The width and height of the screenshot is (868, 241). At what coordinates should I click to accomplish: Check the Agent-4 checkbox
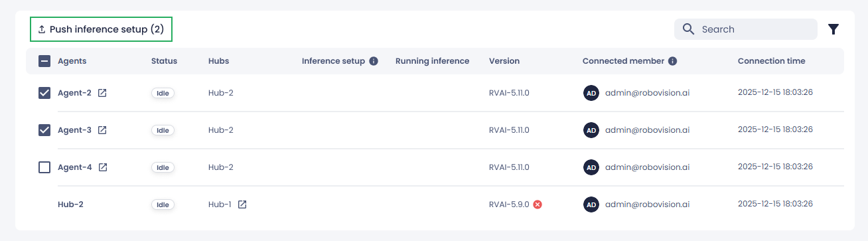pyautogui.click(x=44, y=167)
